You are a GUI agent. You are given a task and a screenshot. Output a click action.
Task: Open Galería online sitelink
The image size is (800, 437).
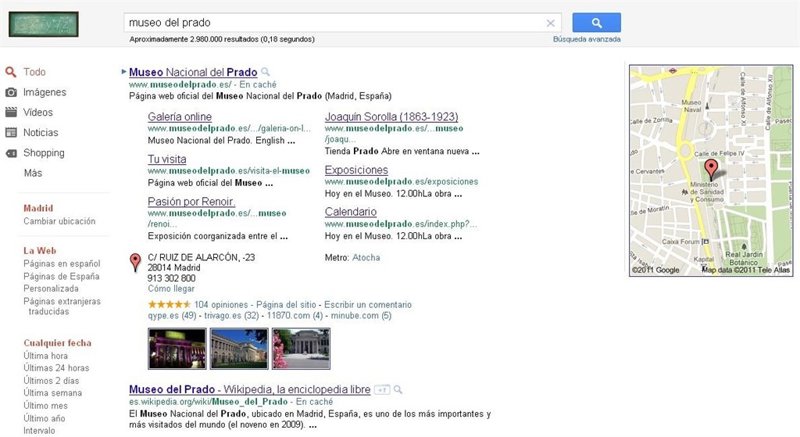pos(180,117)
